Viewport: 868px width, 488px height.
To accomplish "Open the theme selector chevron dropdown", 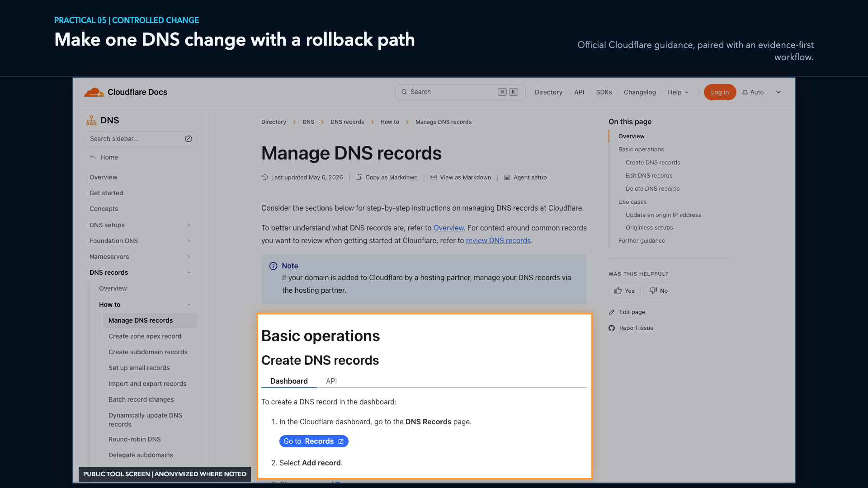I will click(x=778, y=92).
